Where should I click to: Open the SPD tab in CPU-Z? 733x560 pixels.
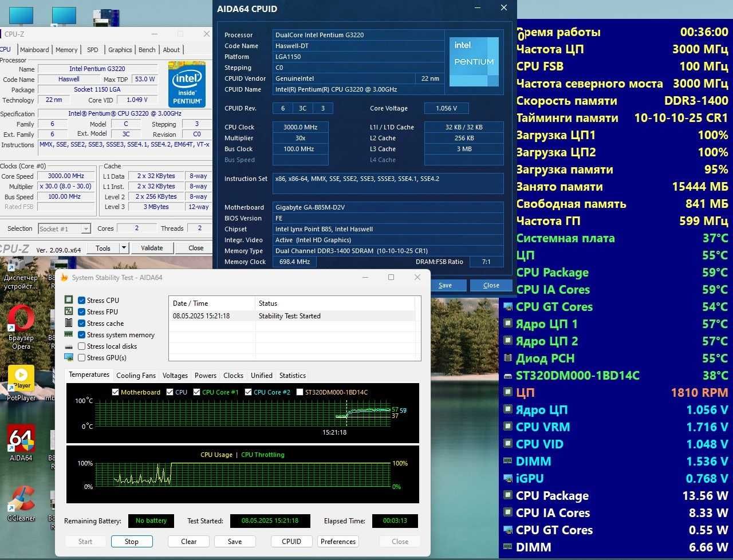93,50
